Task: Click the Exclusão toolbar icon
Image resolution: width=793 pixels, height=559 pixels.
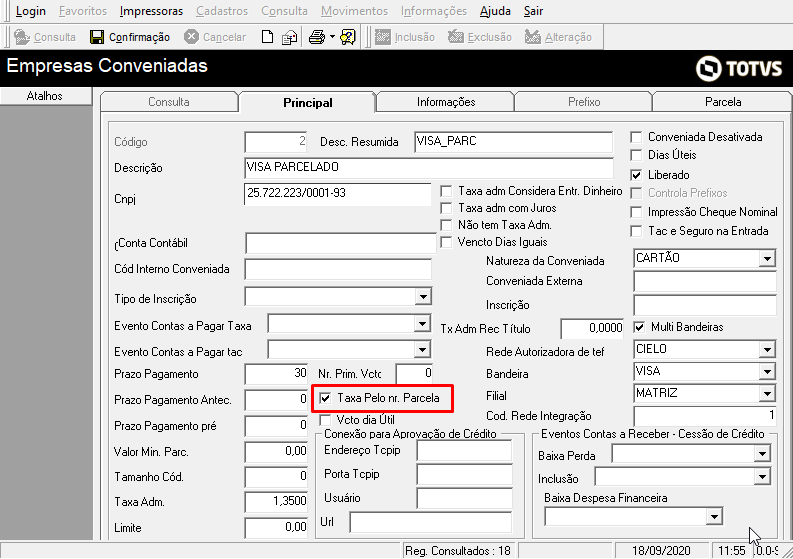Action: (x=456, y=37)
